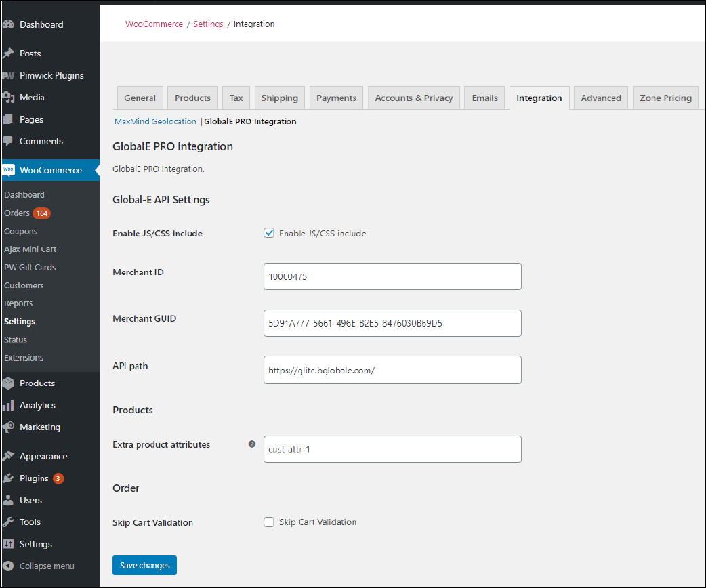706x588 pixels.
Task: Switch to the Shipping tab
Action: 279,98
